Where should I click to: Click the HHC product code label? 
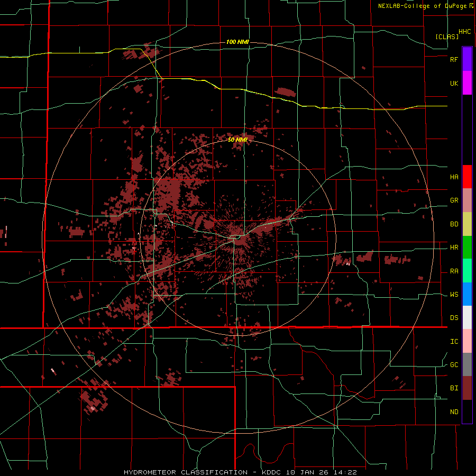pos(465,32)
